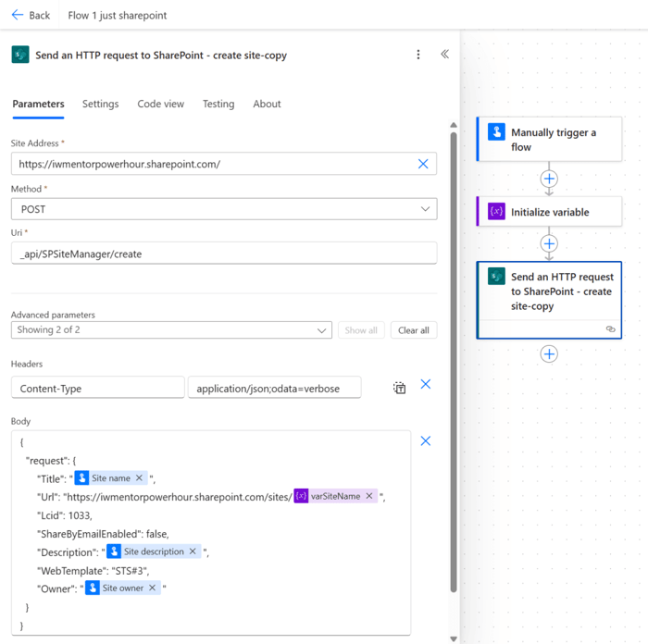Collapse the action panel with double chevron
The image size is (648, 644).
(444, 54)
